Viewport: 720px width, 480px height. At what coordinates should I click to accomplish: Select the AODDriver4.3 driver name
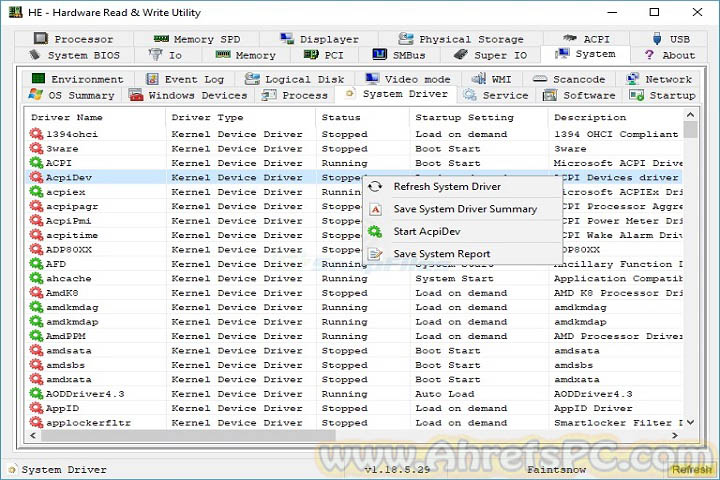pyautogui.click(x=85, y=394)
